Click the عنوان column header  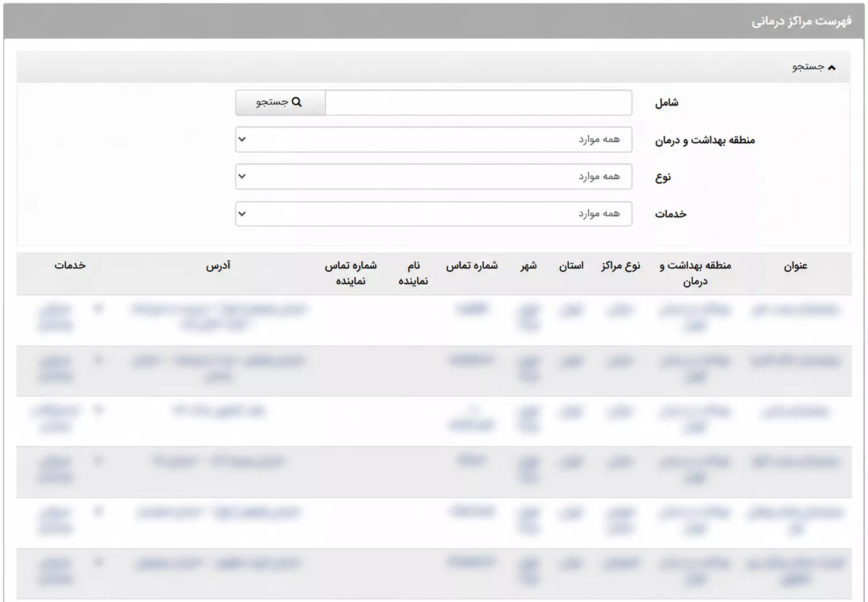795,266
